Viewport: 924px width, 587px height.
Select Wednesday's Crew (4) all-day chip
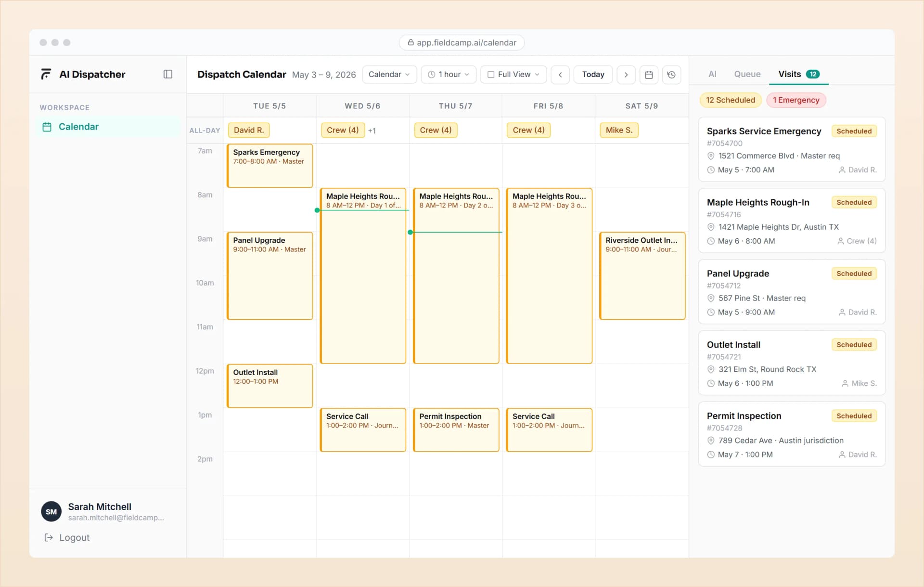pyautogui.click(x=343, y=130)
